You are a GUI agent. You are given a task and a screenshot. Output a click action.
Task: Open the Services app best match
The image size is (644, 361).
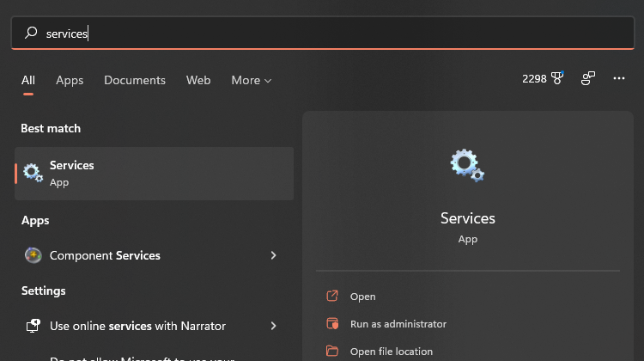pos(154,174)
